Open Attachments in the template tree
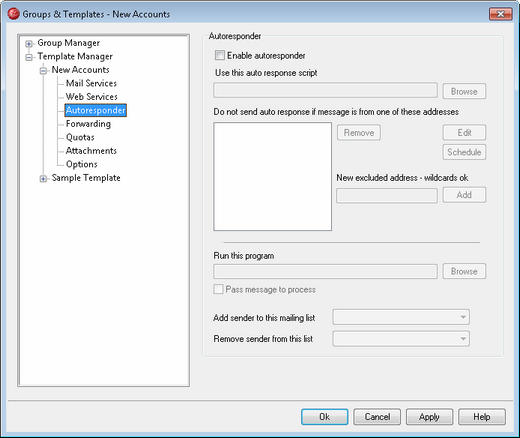The image size is (520, 438). point(91,151)
